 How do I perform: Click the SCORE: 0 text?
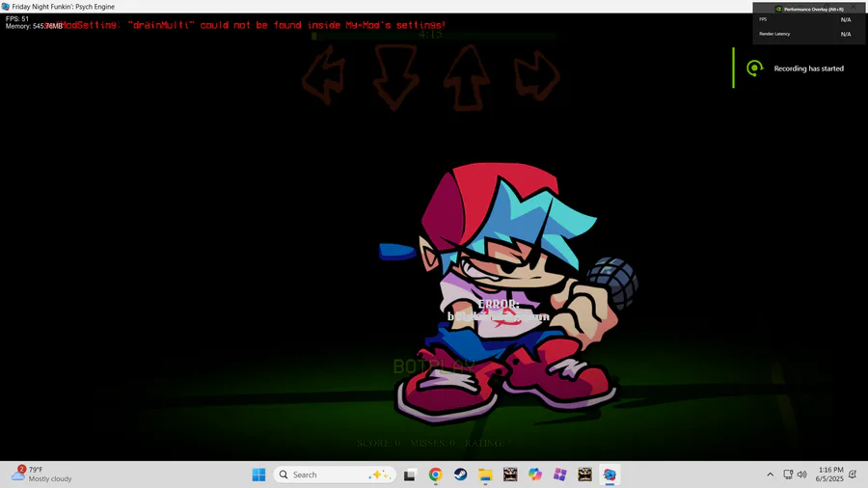point(379,444)
